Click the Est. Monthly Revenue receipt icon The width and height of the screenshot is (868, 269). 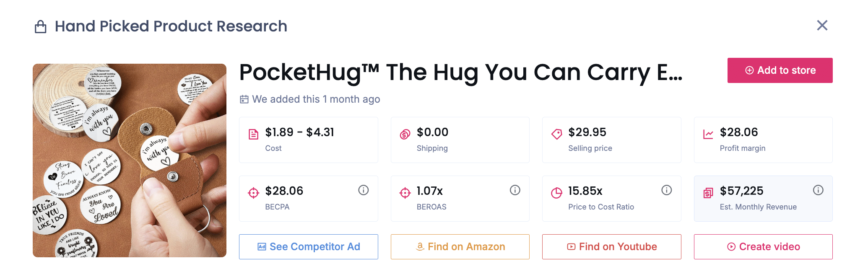click(708, 193)
